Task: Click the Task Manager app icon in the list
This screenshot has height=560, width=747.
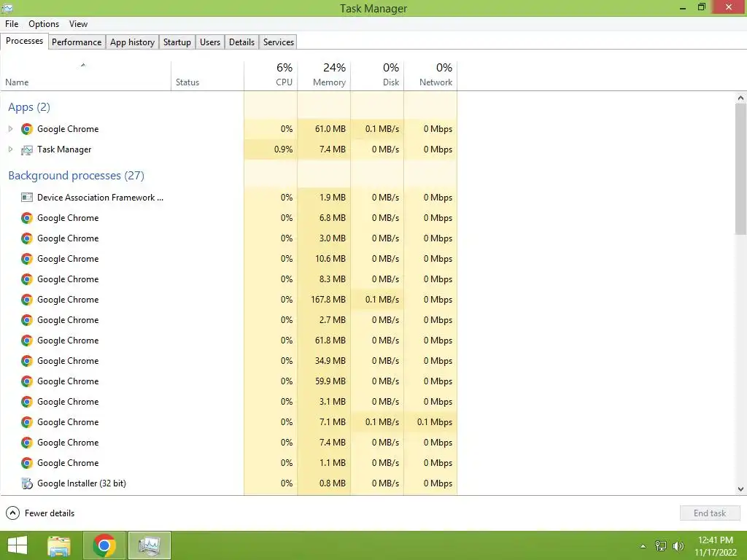Action: 27,149
